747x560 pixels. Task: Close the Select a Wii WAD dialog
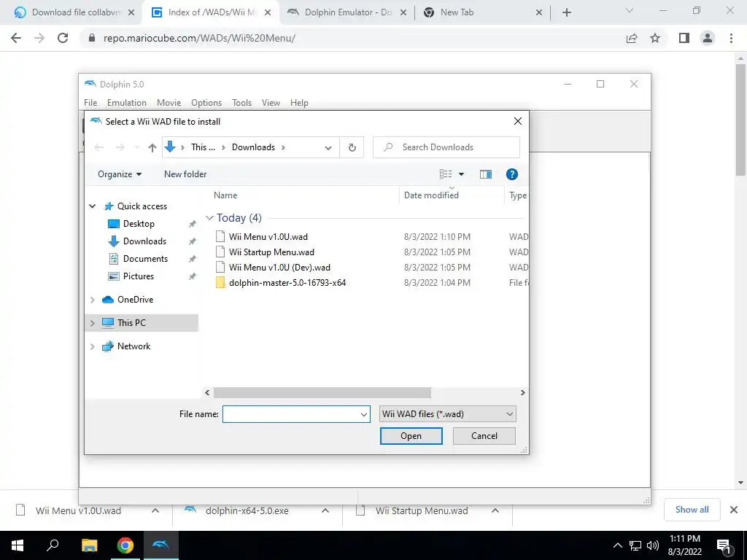coord(518,122)
